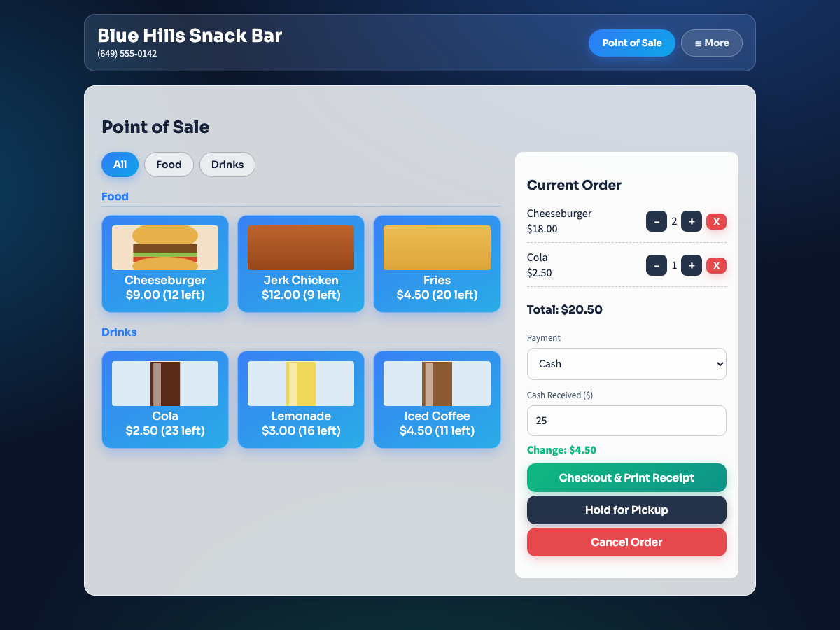Increase Cola quantity with plus button
The height and width of the screenshot is (630, 840).
[692, 265]
